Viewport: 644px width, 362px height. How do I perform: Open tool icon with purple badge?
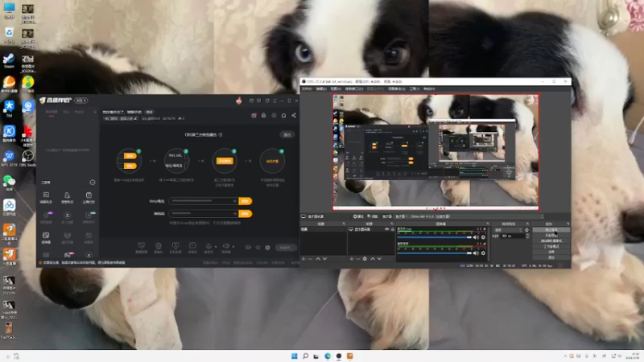point(47,216)
